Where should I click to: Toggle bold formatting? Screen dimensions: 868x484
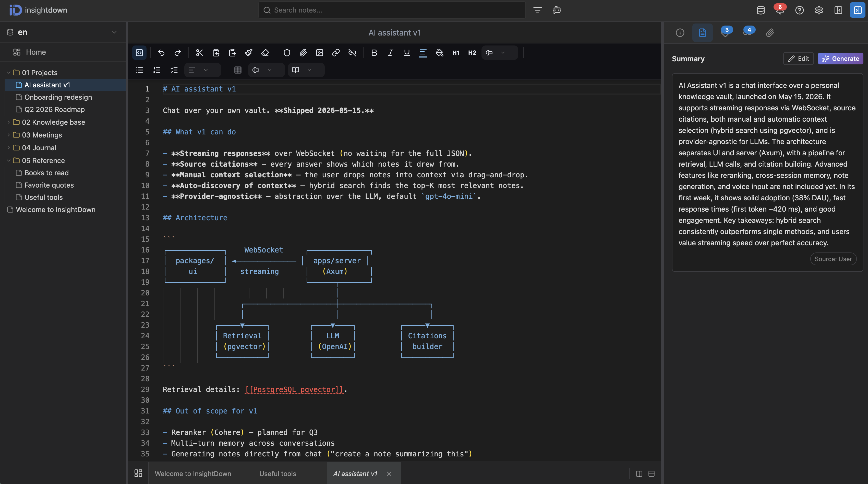[374, 53]
